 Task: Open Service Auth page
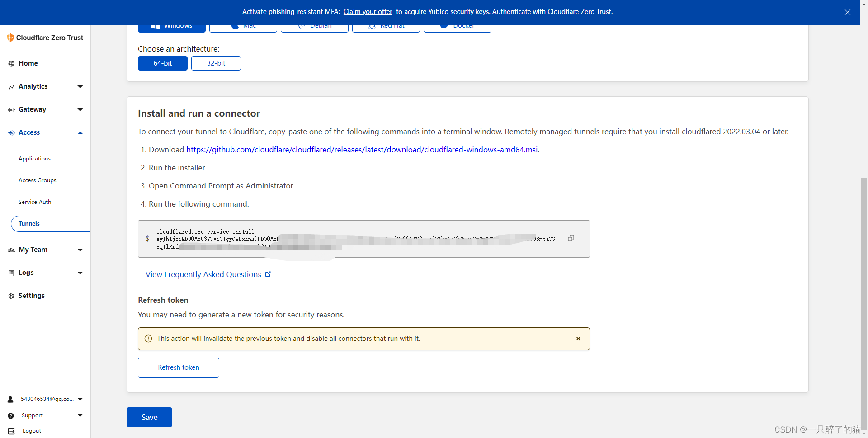35,202
